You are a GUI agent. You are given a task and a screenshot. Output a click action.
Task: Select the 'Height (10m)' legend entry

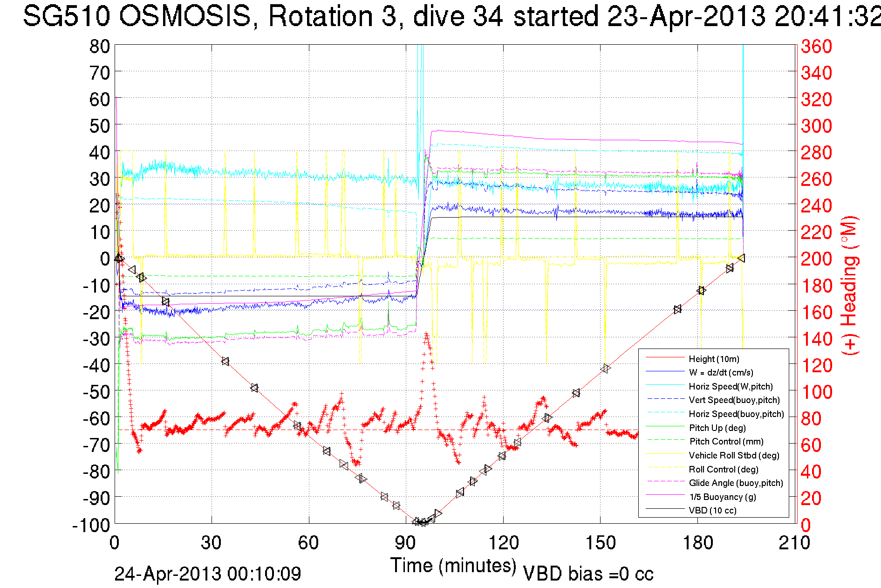[714, 359]
